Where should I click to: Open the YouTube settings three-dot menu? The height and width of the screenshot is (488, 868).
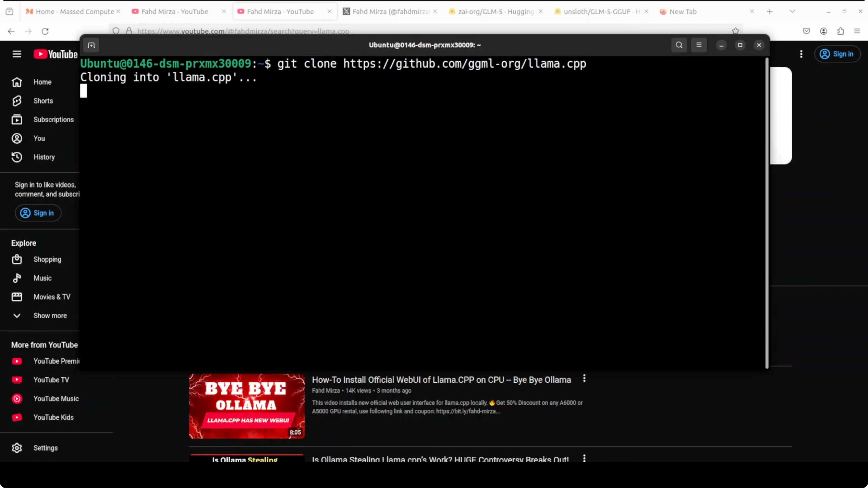click(x=801, y=54)
